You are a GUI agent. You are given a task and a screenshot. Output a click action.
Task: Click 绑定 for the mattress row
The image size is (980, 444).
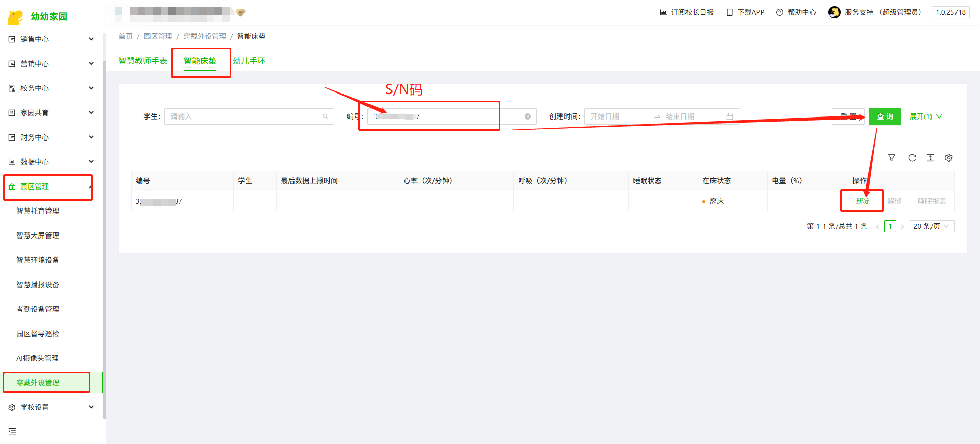(x=863, y=201)
